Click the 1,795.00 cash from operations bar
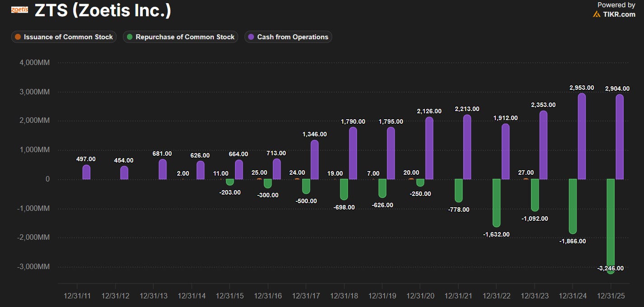644x307 pixels. pos(391,153)
